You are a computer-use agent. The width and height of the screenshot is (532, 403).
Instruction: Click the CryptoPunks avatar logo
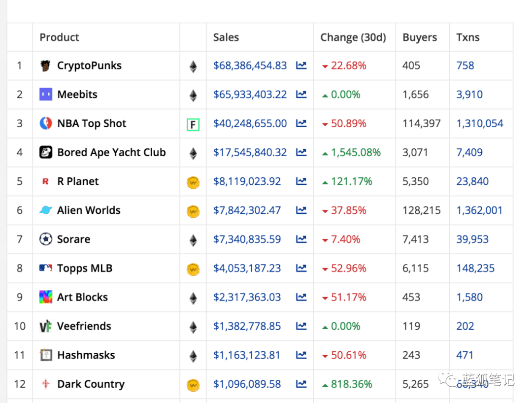[x=45, y=66]
